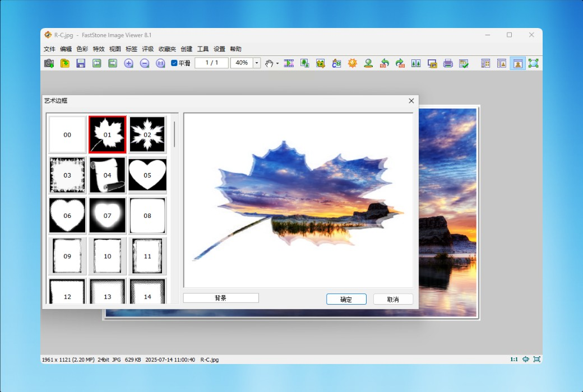Open the 工具 menu
583x392 pixels.
pos(203,49)
